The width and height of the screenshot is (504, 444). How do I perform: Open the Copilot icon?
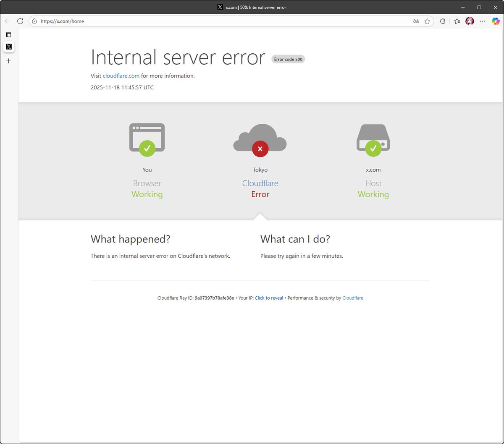(x=496, y=21)
